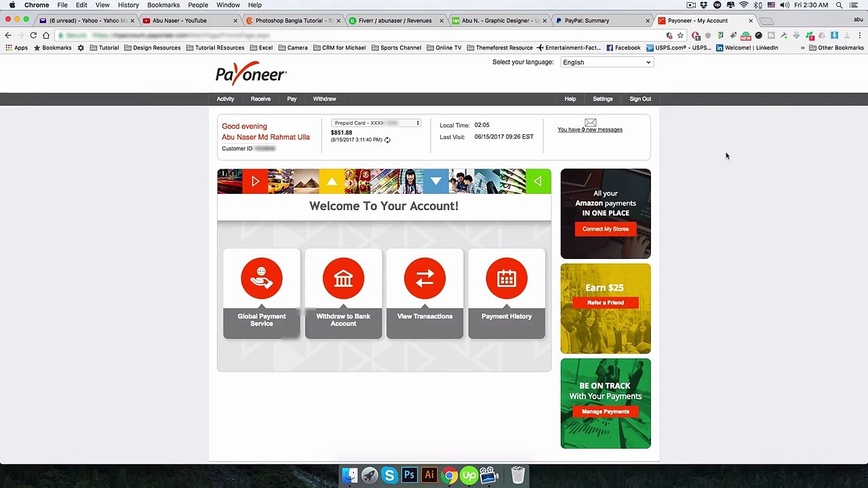
Task: Open the Other Bookmarks folder
Action: 837,48
